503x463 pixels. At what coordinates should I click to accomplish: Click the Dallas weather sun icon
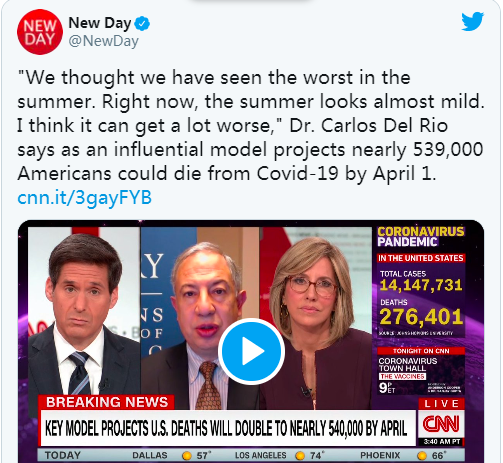(x=187, y=455)
